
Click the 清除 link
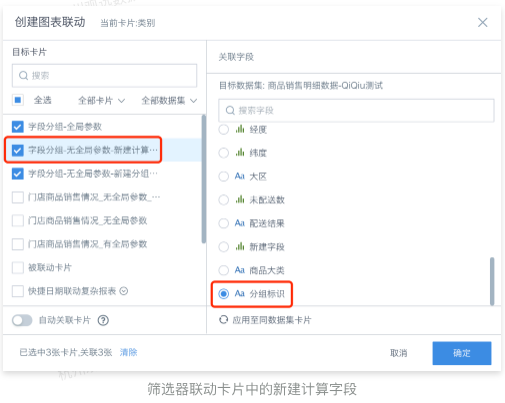(x=128, y=352)
